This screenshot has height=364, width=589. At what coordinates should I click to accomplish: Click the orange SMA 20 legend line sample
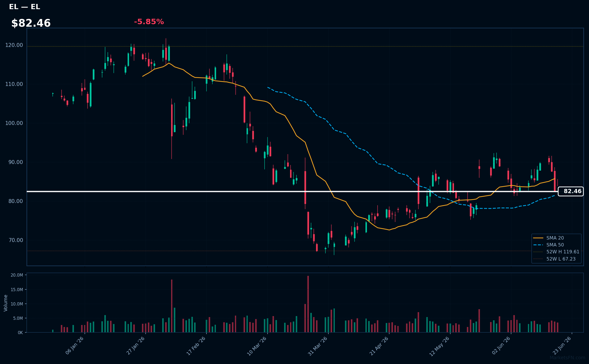538,238
